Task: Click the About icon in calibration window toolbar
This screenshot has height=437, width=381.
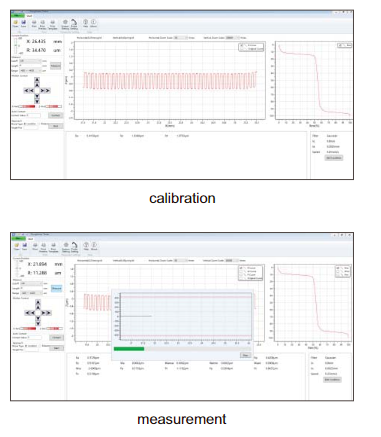Action: 94,23
